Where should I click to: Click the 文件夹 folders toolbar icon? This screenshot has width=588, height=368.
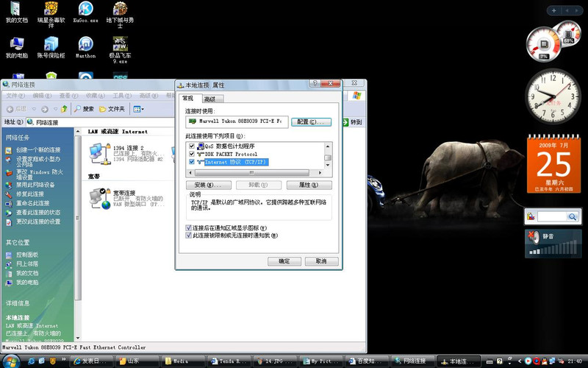coord(111,109)
